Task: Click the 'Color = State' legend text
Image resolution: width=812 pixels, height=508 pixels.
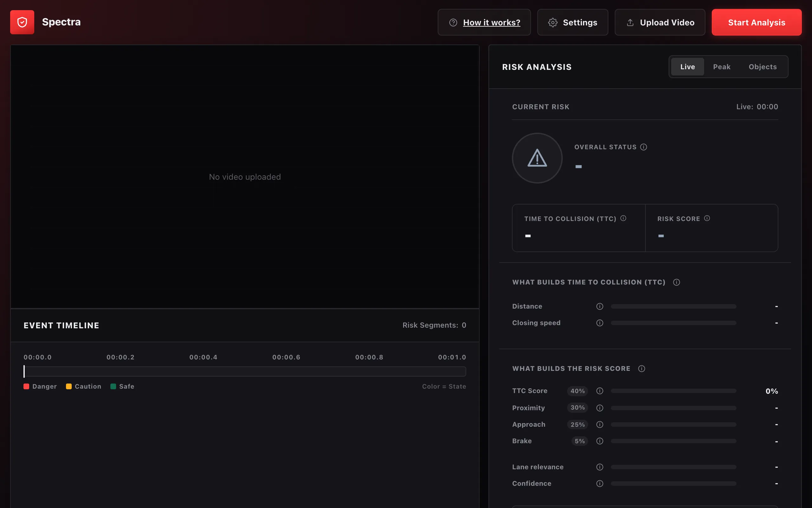Action: [444, 386]
